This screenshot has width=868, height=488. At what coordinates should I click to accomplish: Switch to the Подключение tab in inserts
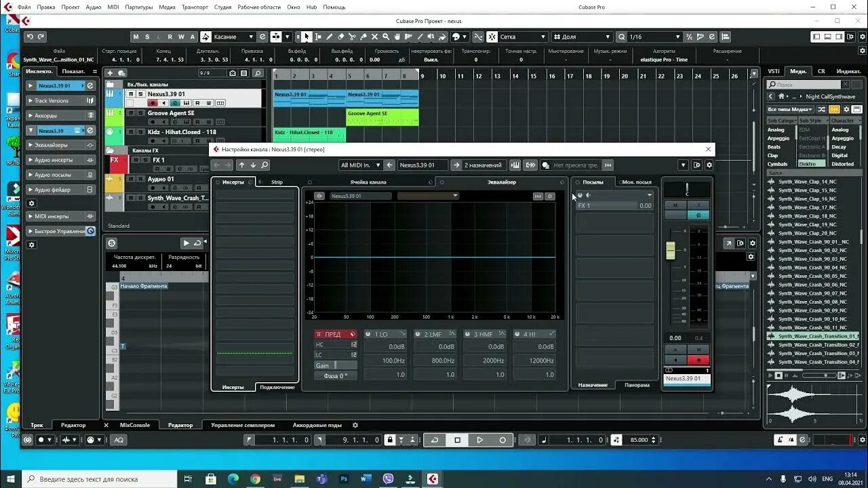tap(277, 387)
